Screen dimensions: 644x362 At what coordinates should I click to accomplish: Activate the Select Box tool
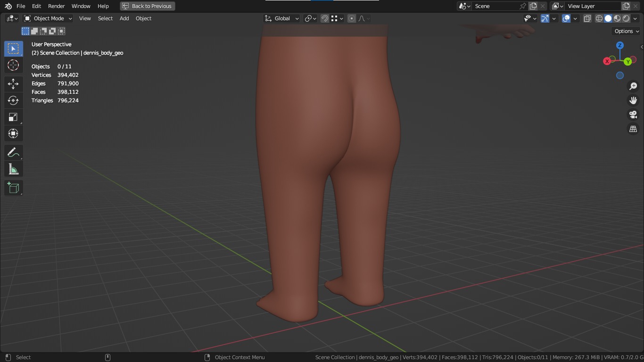(13, 49)
